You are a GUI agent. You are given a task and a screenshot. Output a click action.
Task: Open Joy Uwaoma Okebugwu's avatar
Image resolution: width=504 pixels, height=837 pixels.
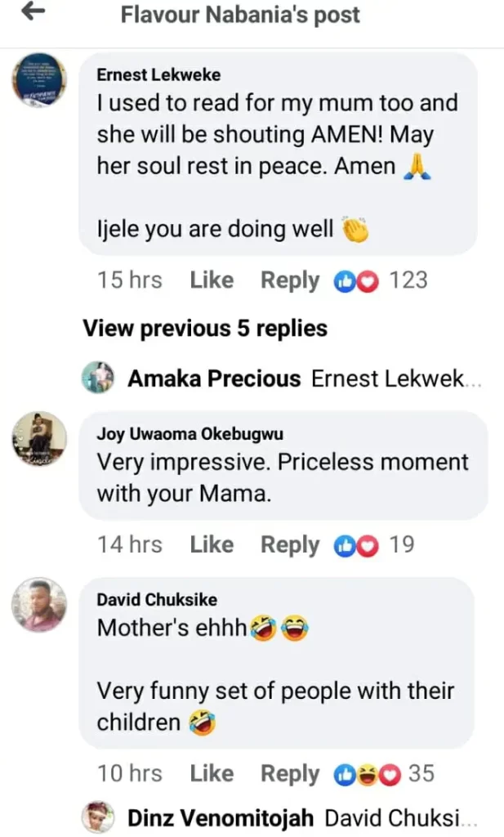tap(39, 439)
